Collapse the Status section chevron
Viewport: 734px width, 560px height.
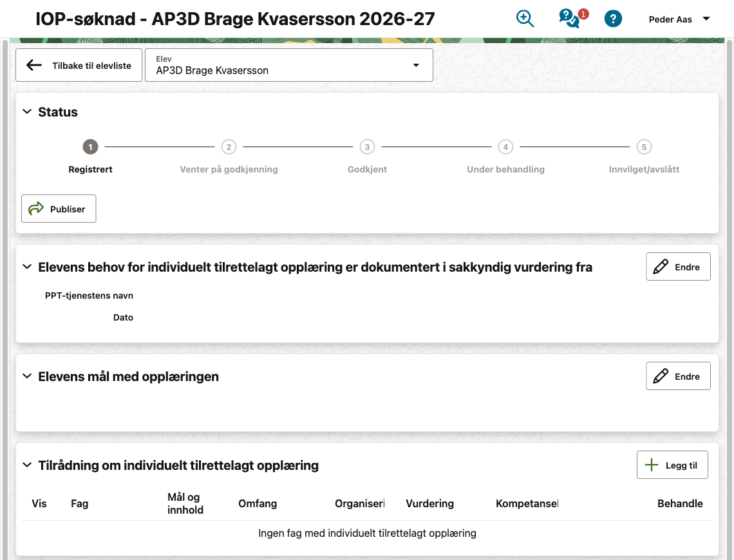[27, 111]
